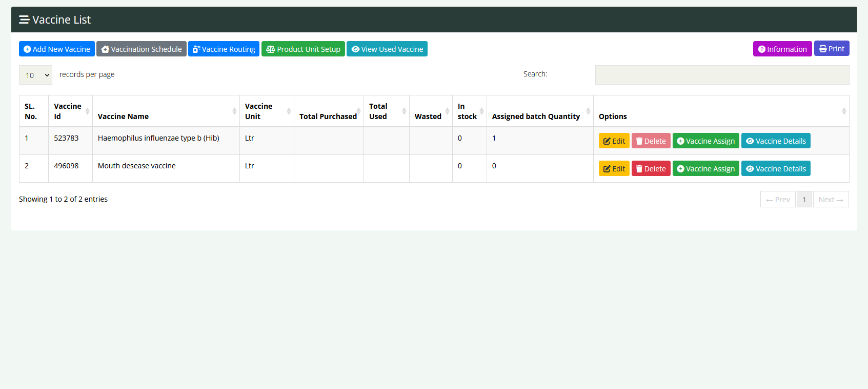Click Add New Vaccine button
The height and width of the screenshot is (389, 868).
tap(57, 49)
